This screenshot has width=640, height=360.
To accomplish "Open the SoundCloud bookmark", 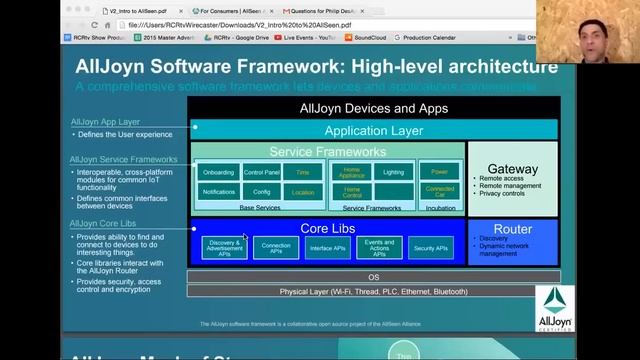I will point(366,38).
